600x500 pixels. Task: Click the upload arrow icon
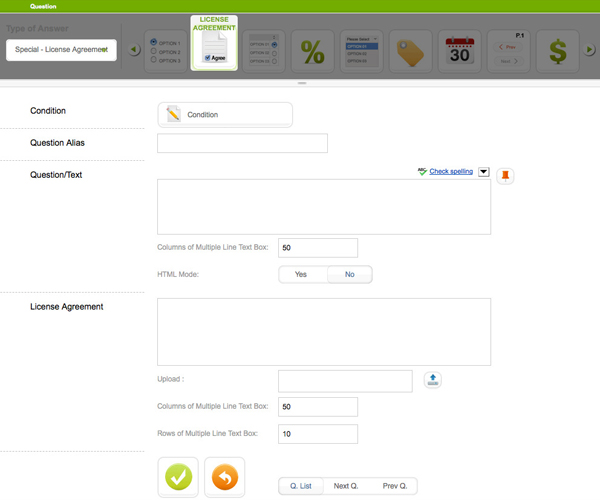(432, 379)
